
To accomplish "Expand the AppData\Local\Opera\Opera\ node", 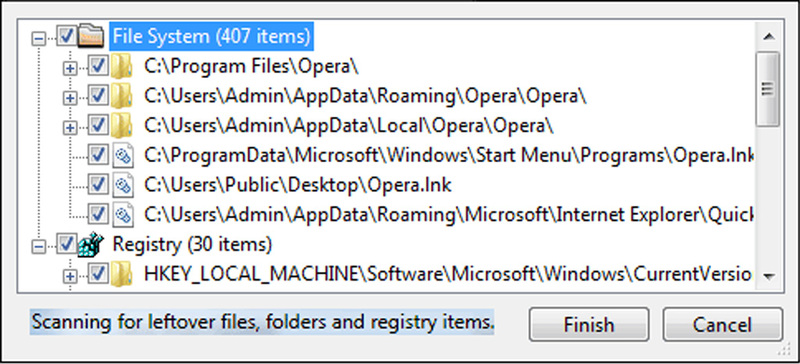I will click(69, 128).
